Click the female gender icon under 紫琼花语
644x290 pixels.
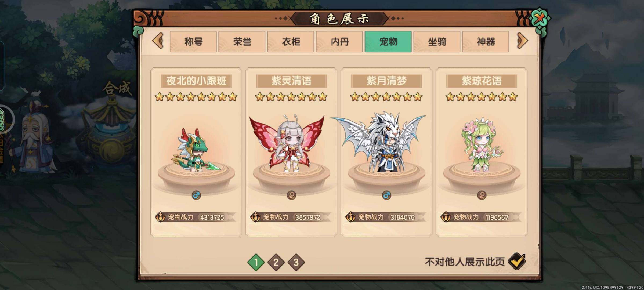click(482, 195)
